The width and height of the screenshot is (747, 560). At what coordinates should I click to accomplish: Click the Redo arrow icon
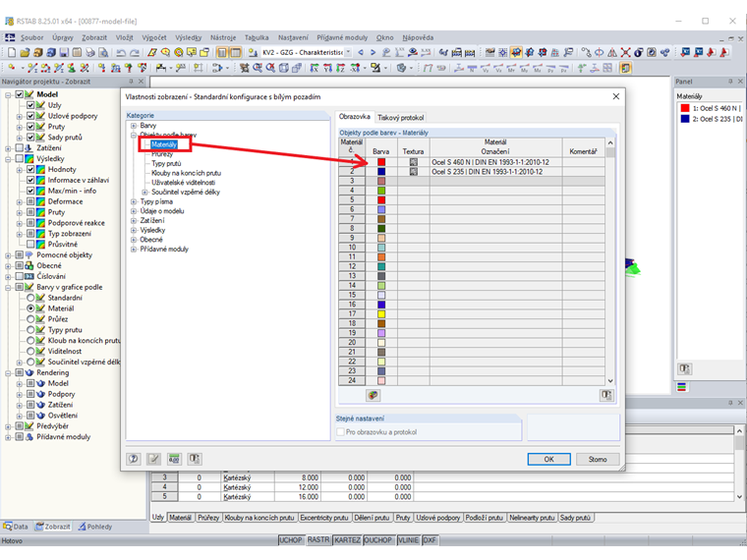click(x=135, y=52)
